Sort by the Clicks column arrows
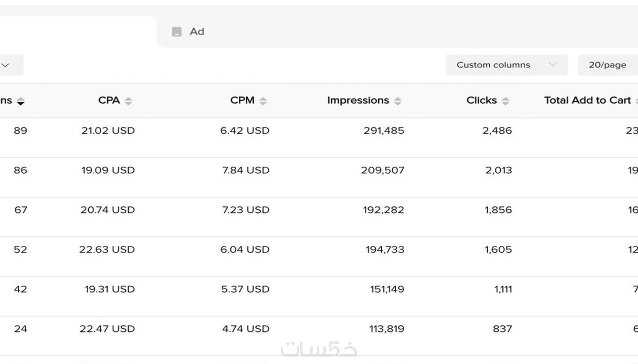The image size is (638, 364). (506, 101)
